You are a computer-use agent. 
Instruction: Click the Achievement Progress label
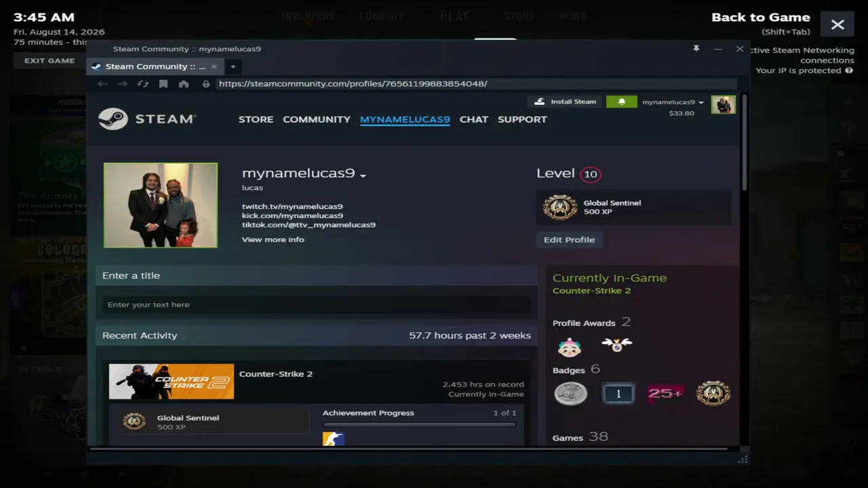(368, 413)
